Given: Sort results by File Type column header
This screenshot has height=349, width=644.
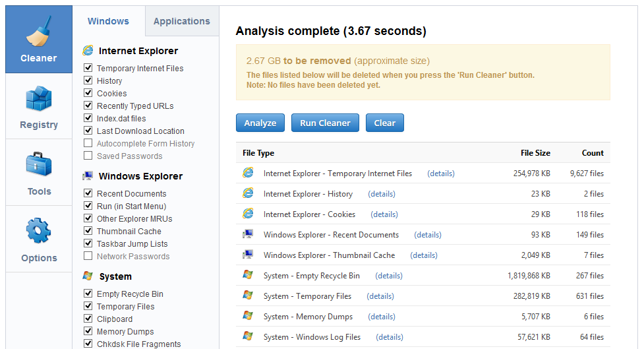Looking at the screenshot, I should (x=258, y=153).
